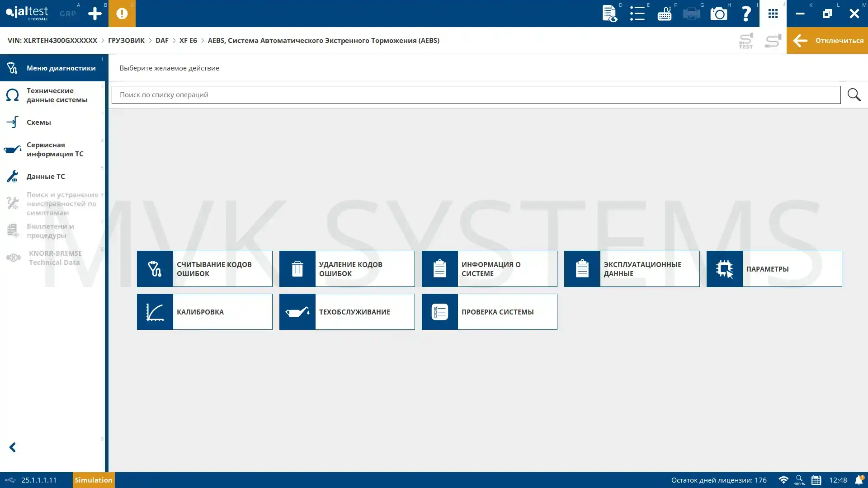Image resolution: width=868 pixels, height=488 pixels.
Task: Click the omega icon for technical data
Action: 12,95
